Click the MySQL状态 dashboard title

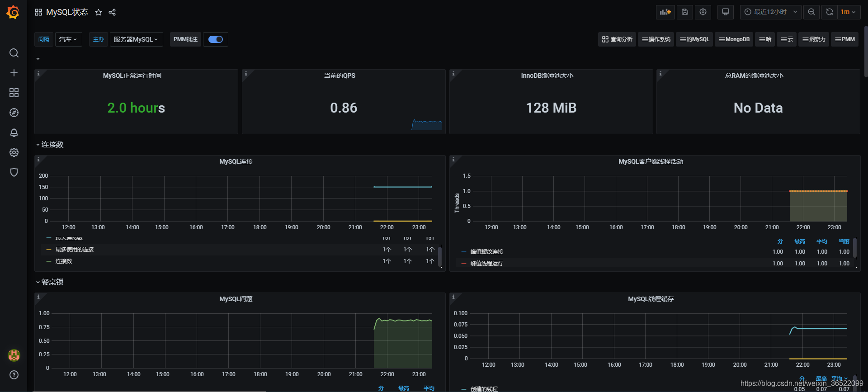67,12
